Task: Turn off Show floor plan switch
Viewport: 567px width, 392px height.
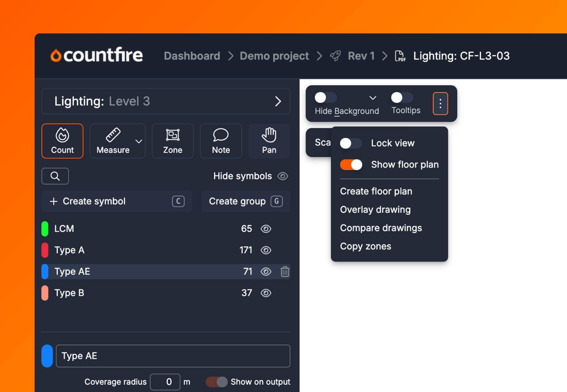Action: [351, 165]
